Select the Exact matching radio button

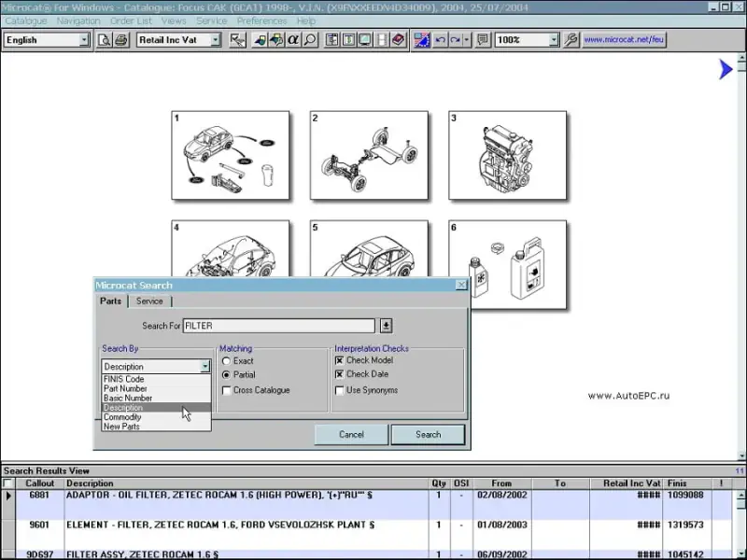tap(227, 361)
